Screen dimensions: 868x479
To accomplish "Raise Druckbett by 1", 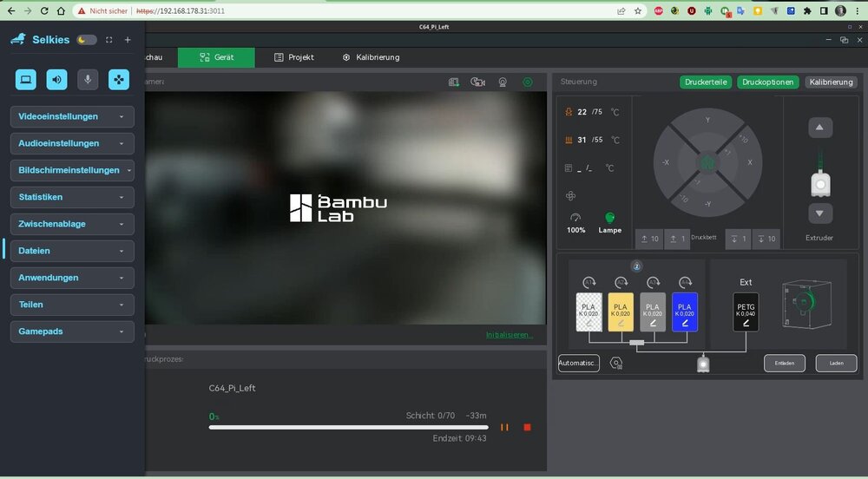I will pyautogui.click(x=677, y=239).
